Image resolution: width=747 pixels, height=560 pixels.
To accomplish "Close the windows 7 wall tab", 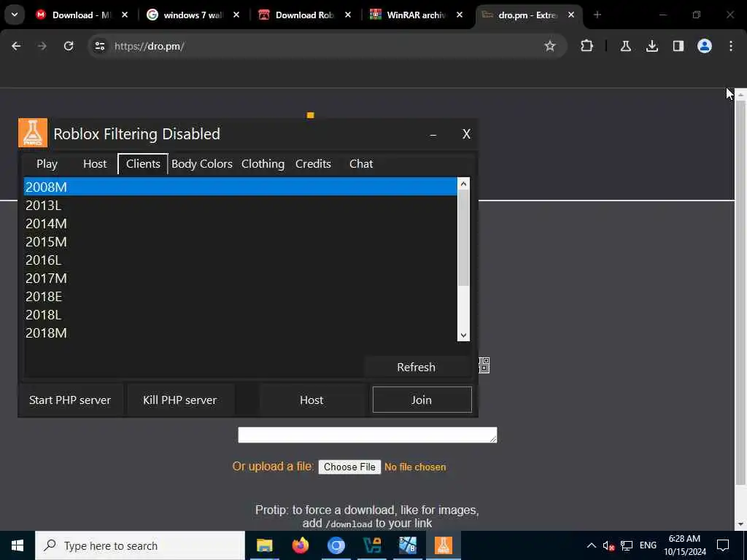I will click(236, 15).
